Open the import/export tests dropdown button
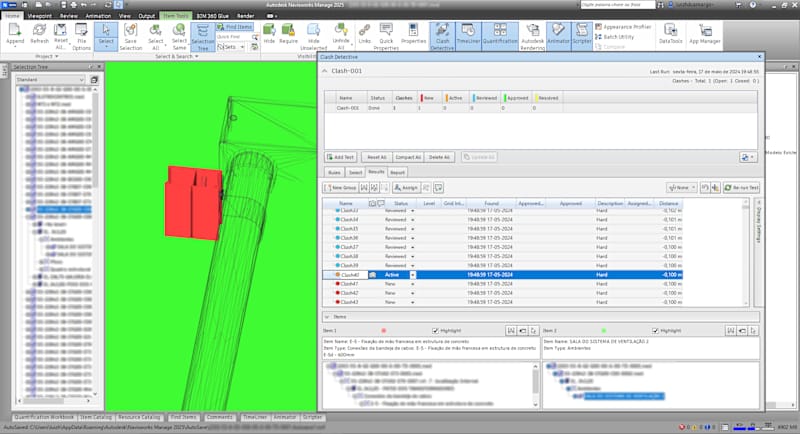800x434 pixels. tap(747, 157)
